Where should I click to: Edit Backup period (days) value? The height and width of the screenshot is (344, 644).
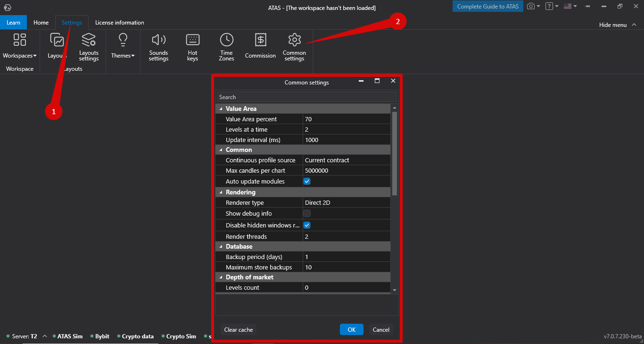point(347,257)
